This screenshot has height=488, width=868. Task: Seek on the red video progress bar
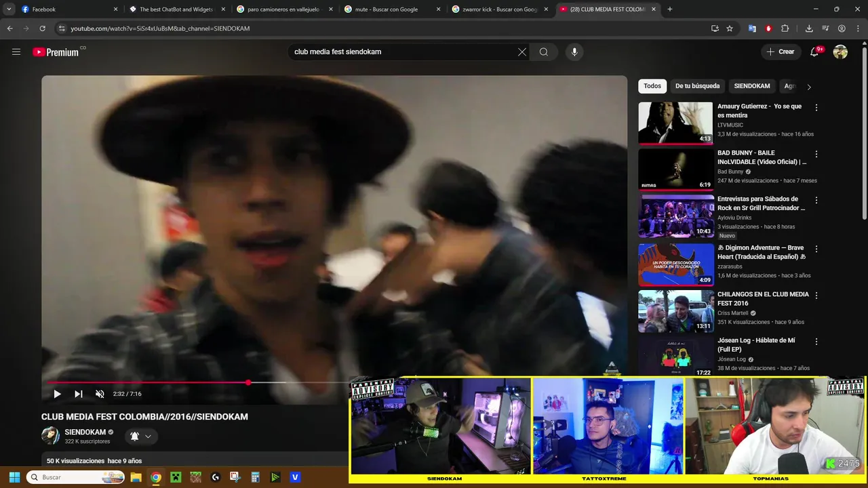point(334,383)
